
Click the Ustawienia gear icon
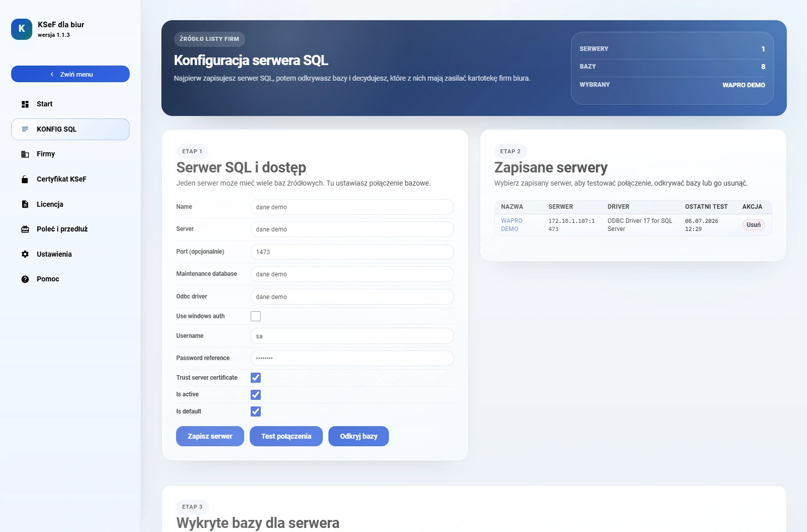25,254
